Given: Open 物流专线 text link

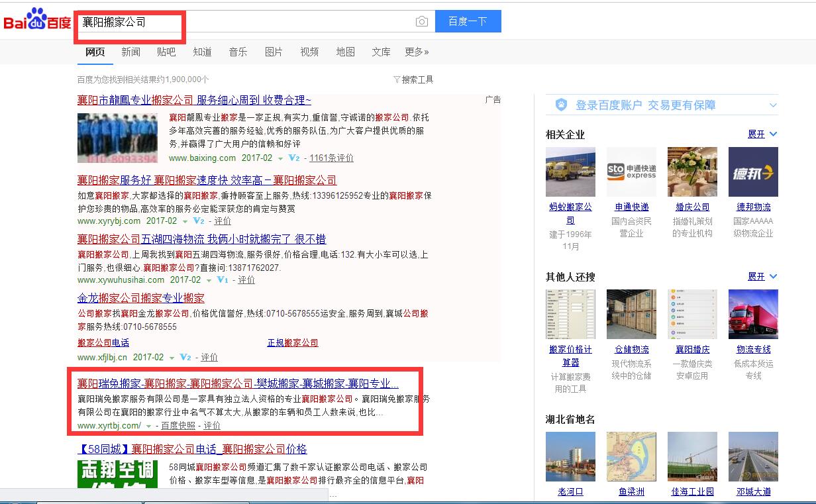Looking at the screenshot, I should coord(753,350).
